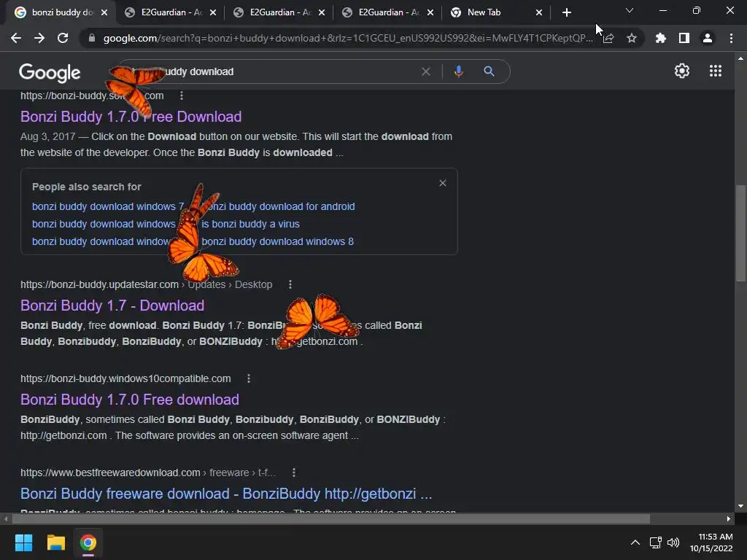This screenshot has width=747, height=560.
Task: Open options for the bestfreewaredownload.com result
Action: (294, 472)
